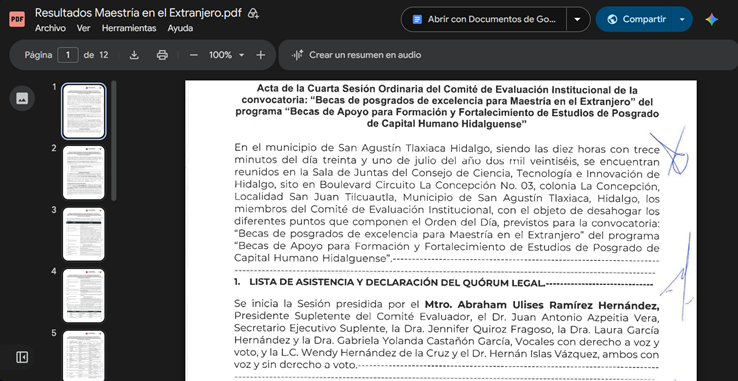Open the Archivo menu

pyautogui.click(x=50, y=28)
